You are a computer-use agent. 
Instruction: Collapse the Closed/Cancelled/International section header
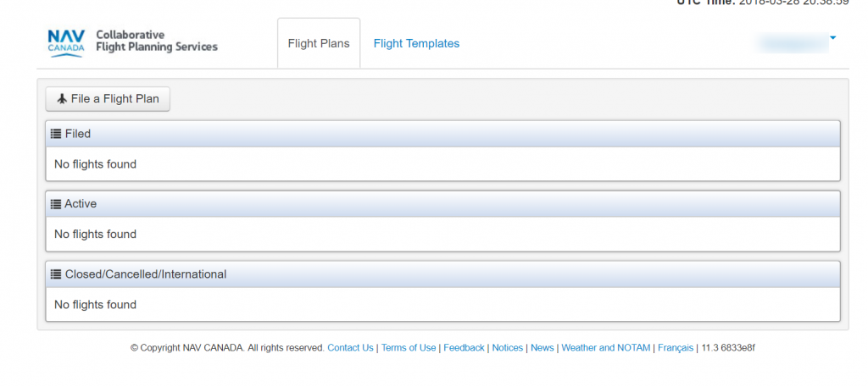442,274
